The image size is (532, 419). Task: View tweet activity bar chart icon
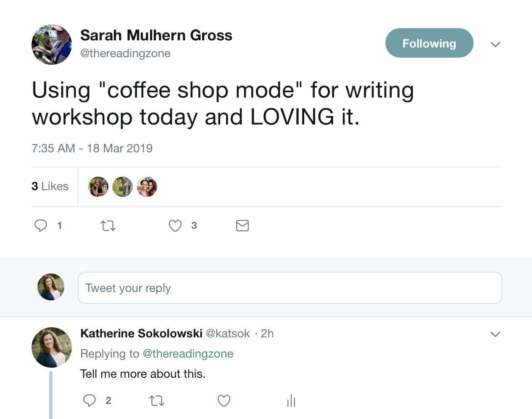(x=291, y=400)
